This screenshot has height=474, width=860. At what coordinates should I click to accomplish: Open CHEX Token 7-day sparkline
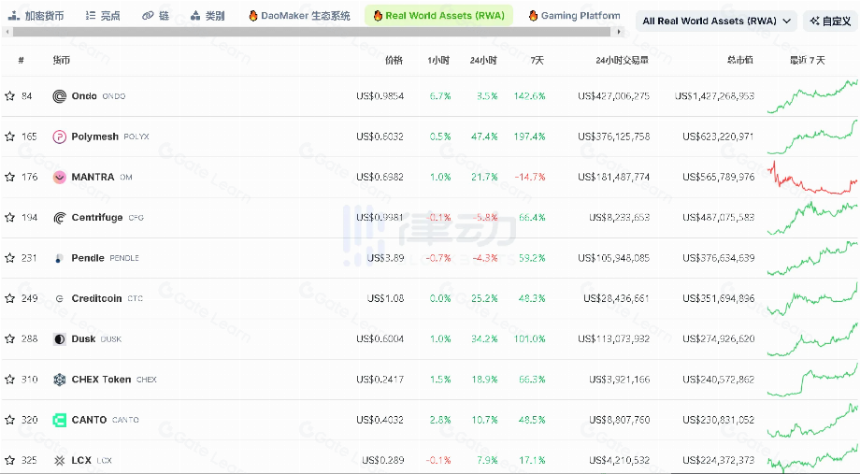click(812, 380)
